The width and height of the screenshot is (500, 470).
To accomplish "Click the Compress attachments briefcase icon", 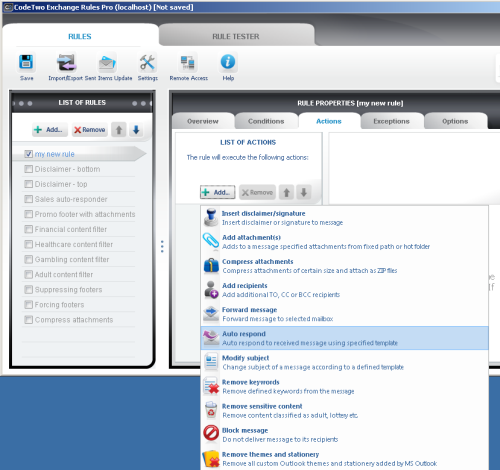I will 211,266.
